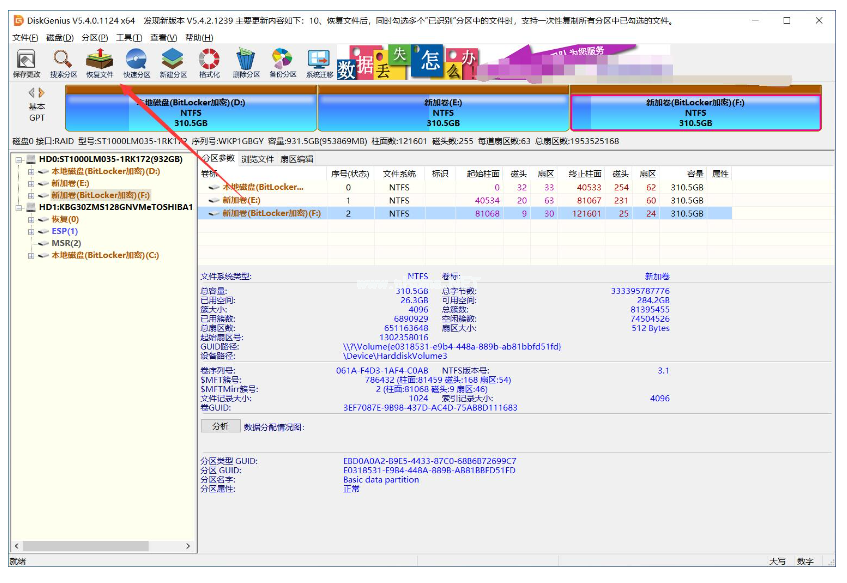Click the 系统迁移 (System Migration) icon
Viewport: 847px width, 583px height.
320,63
